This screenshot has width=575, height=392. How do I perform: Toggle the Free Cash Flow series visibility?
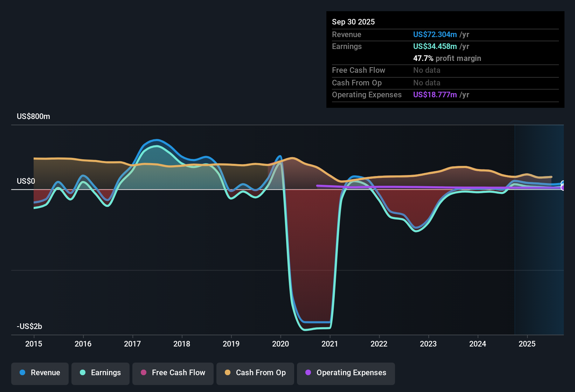(173, 373)
